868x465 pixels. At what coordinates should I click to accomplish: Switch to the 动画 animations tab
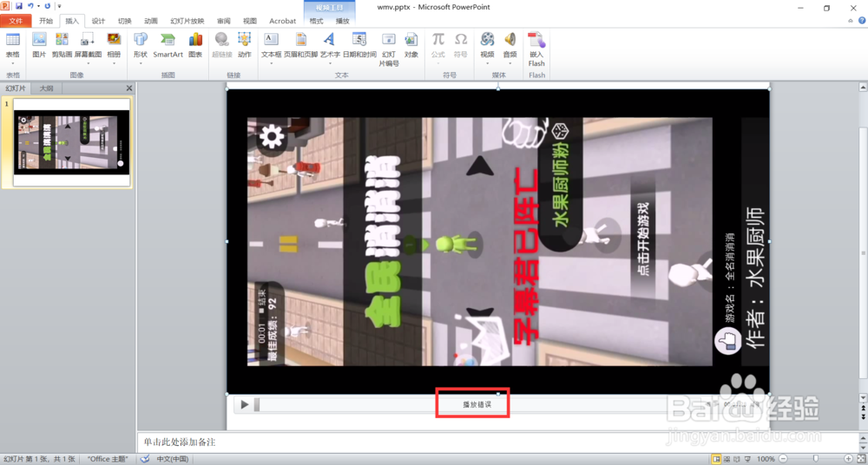point(150,21)
